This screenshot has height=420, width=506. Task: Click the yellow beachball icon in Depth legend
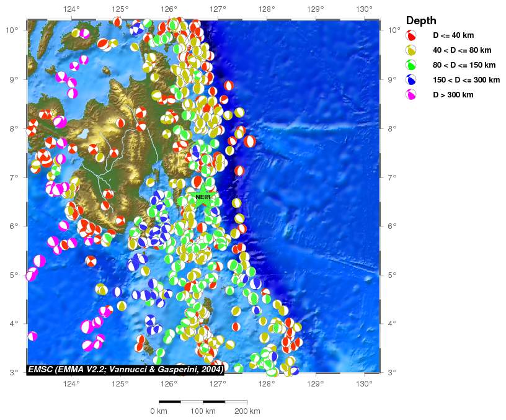pyautogui.click(x=411, y=50)
